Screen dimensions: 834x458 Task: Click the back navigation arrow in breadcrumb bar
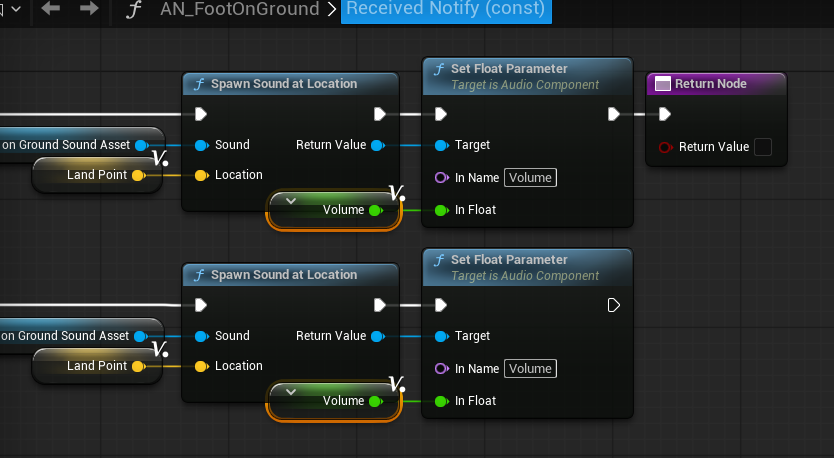51,9
